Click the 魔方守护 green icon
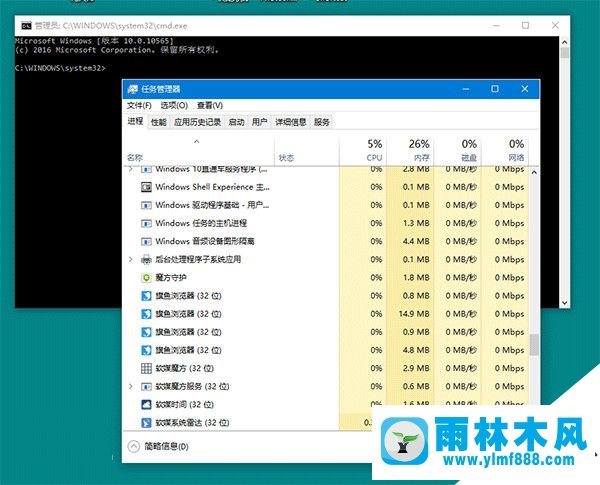This screenshot has height=485, width=600. click(146, 278)
